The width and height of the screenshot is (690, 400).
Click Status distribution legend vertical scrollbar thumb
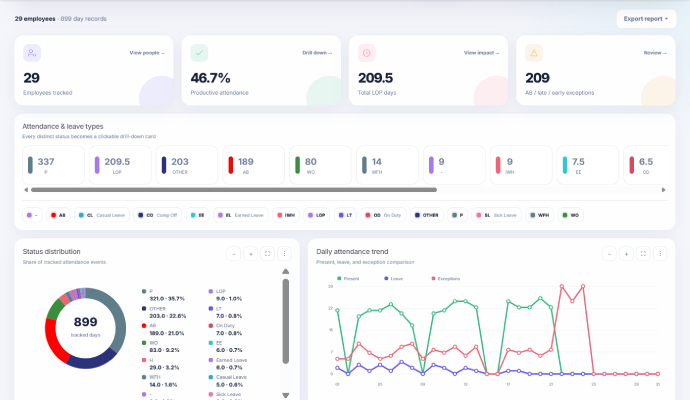click(286, 321)
